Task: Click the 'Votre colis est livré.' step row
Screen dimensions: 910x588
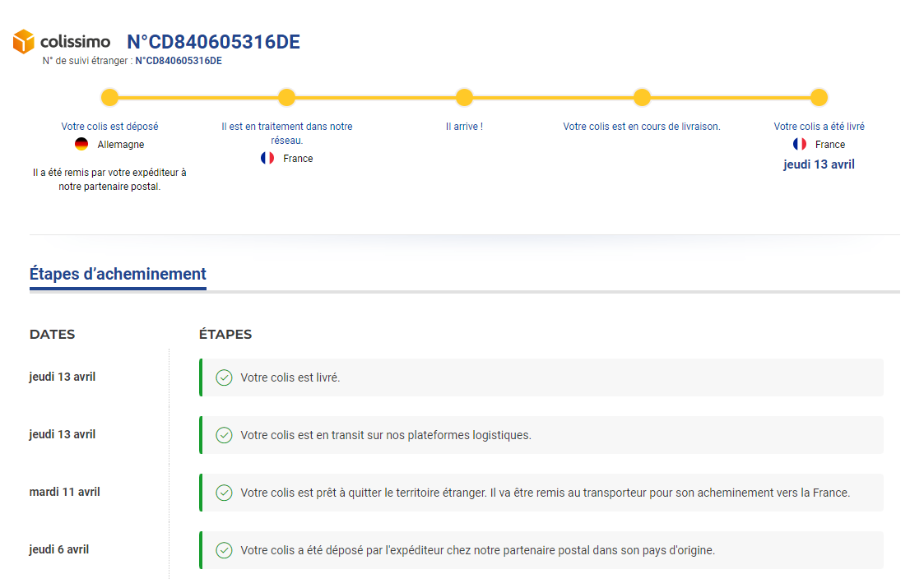Action: (541, 377)
